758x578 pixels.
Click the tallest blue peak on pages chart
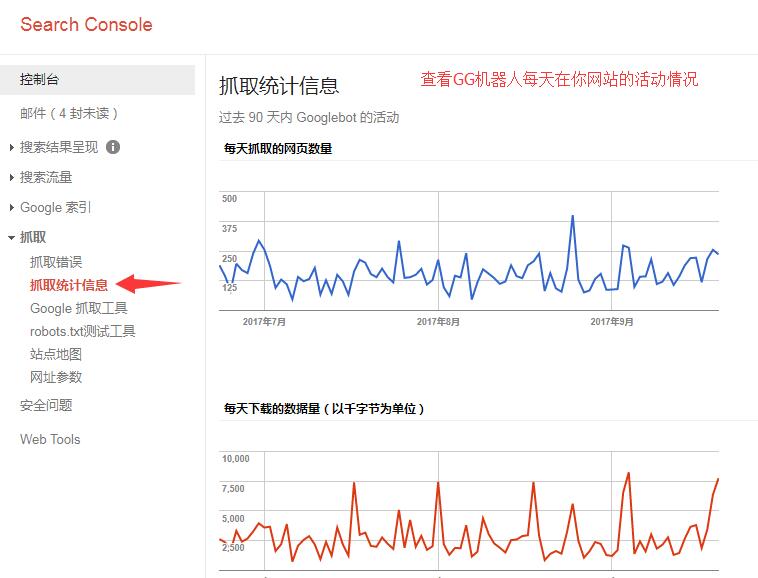pyautogui.click(x=572, y=216)
